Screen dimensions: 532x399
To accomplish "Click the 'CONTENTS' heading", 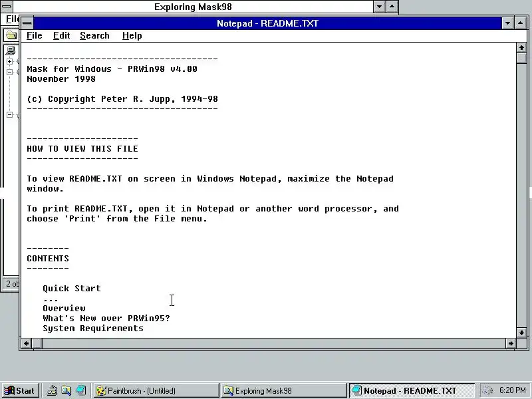I will [x=48, y=259].
